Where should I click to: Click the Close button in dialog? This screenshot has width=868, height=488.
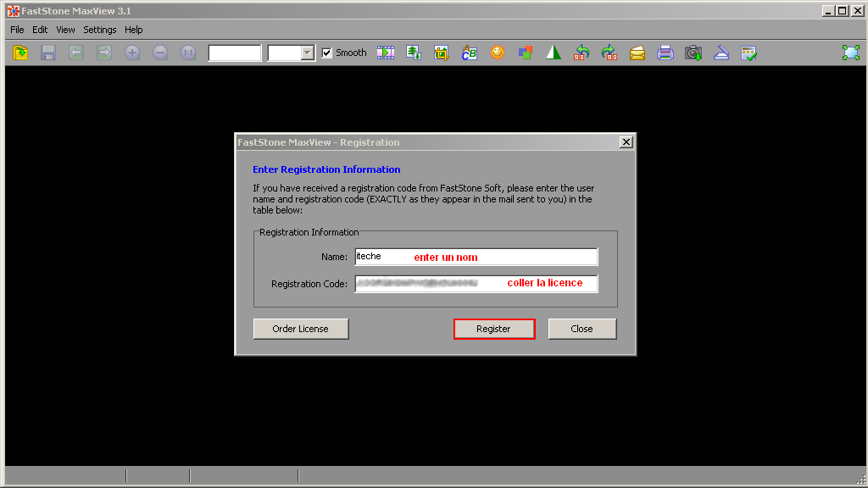click(581, 329)
